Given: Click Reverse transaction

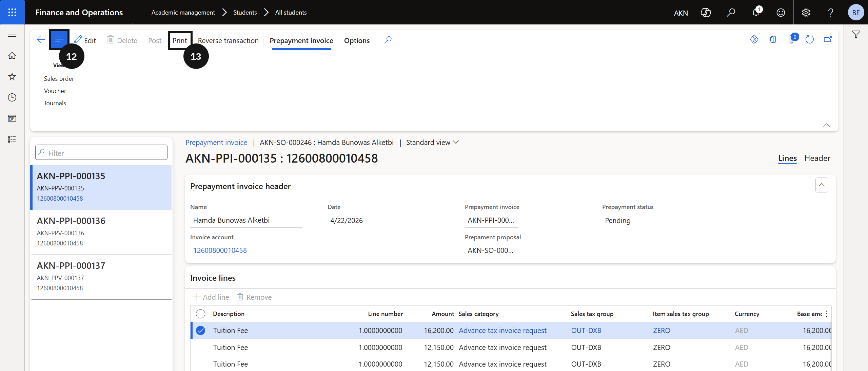Looking at the screenshot, I should 228,40.
